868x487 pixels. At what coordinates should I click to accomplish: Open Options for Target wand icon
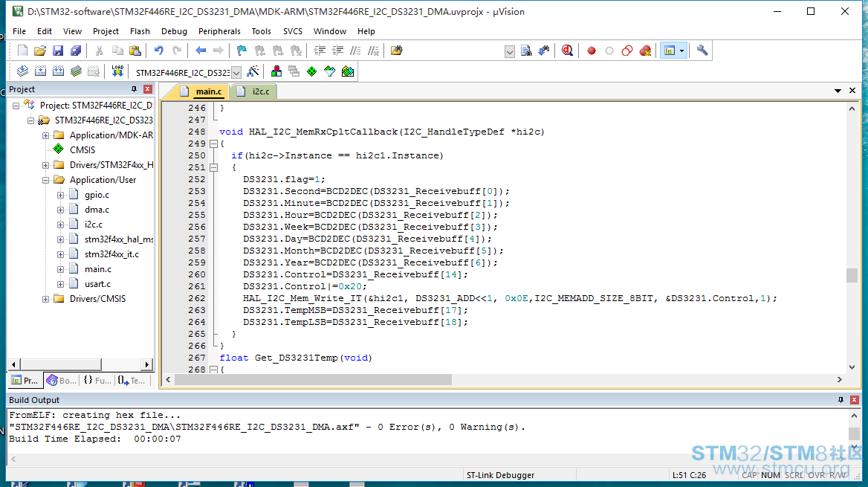253,71
